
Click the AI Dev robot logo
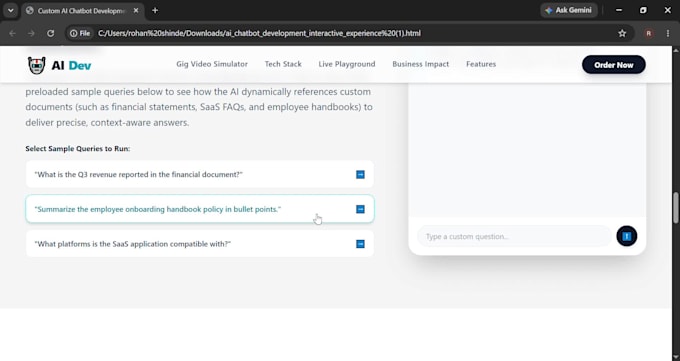[x=37, y=65]
